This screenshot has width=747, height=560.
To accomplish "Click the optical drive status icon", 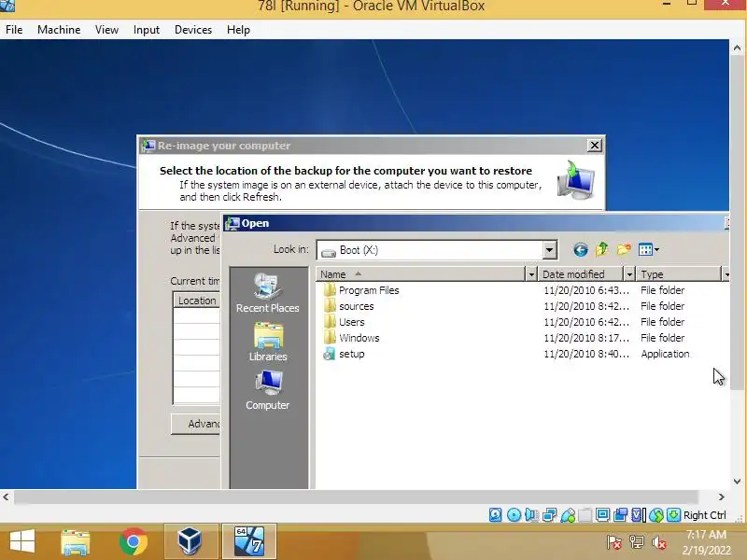I will pos(514,515).
